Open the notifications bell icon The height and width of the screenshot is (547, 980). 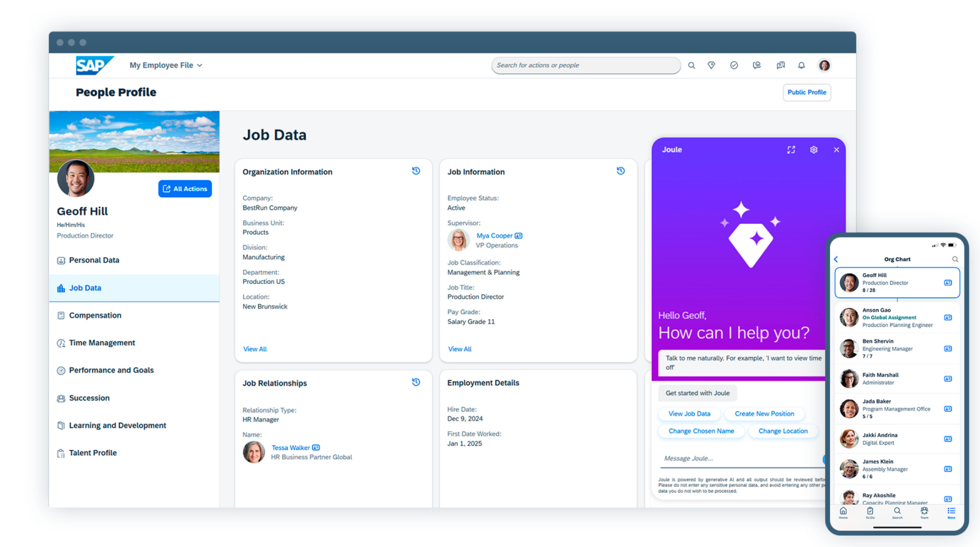(x=801, y=65)
